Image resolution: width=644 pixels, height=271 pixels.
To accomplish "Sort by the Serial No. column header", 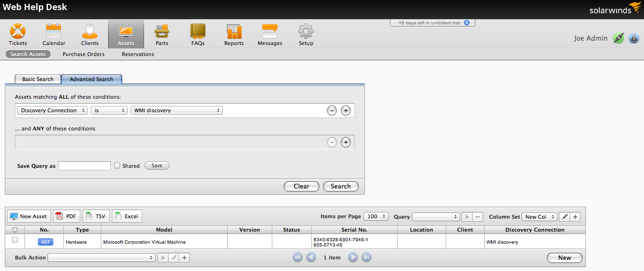I will 354,230.
